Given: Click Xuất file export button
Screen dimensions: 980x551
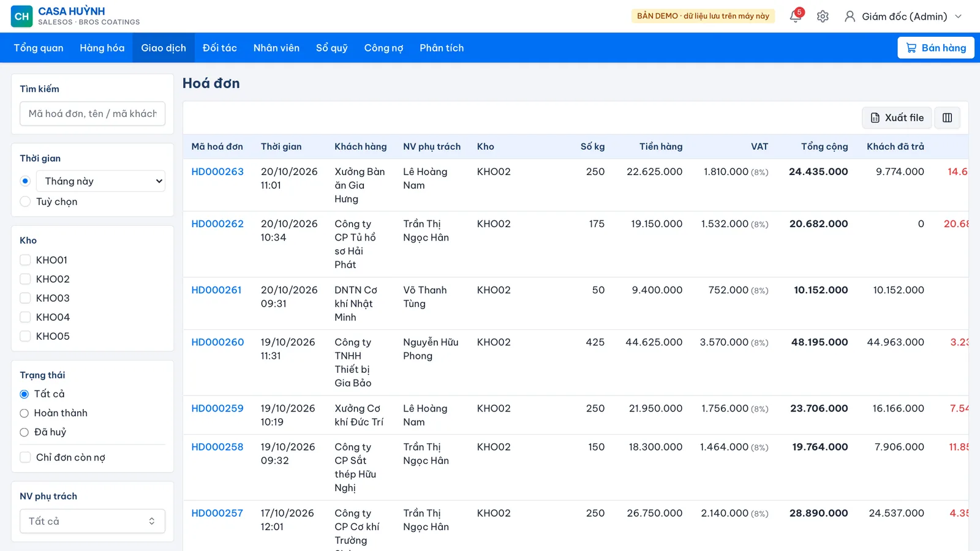Looking at the screenshot, I should [x=897, y=118].
